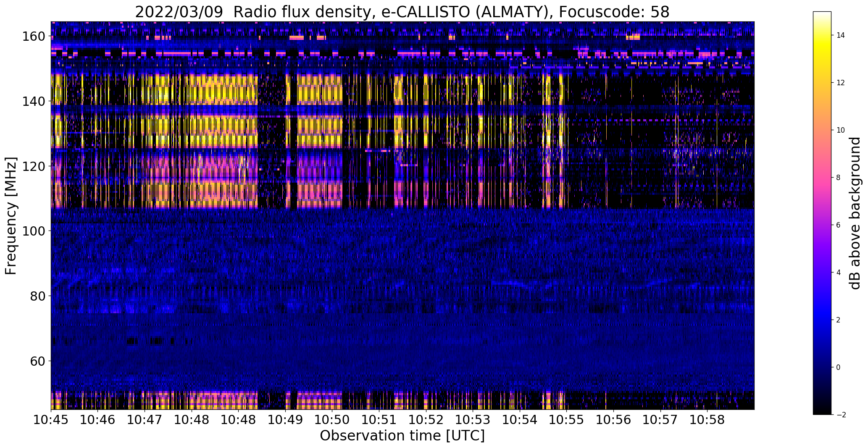The image size is (868, 448).
Task: Click the 10:55 time tick label
Action: 566,420
